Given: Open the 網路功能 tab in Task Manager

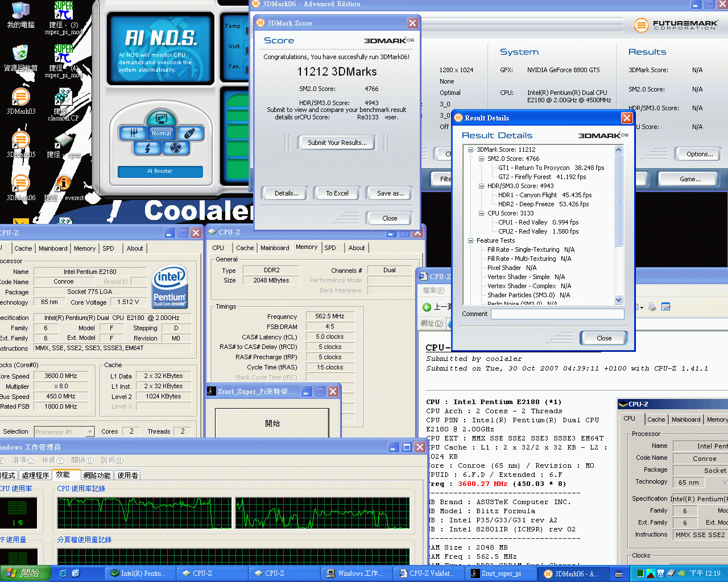Looking at the screenshot, I should click(x=97, y=475).
